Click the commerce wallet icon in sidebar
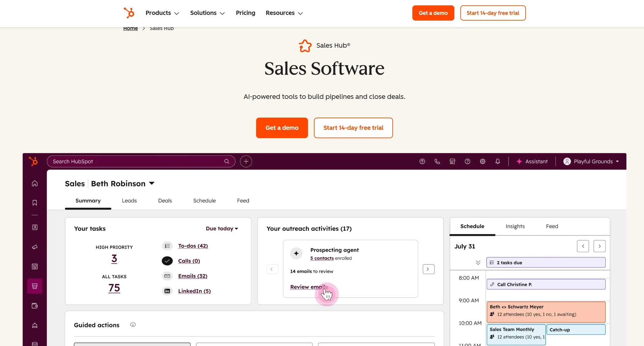 tap(35, 306)
